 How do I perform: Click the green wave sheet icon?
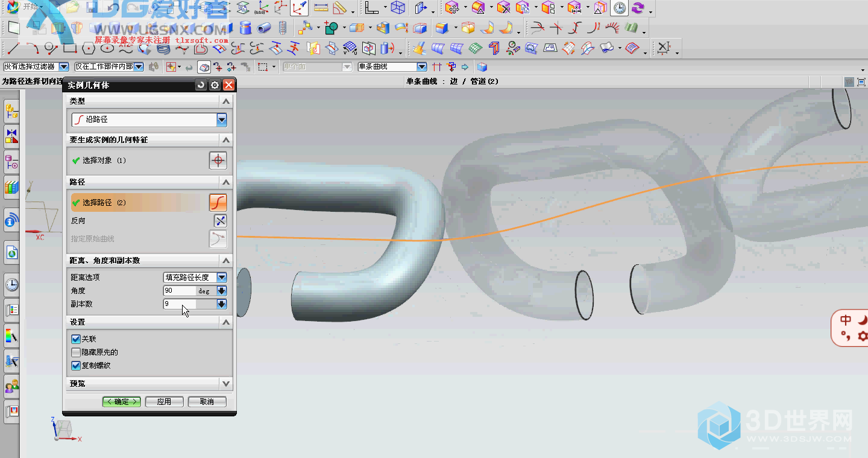point(632,28)
